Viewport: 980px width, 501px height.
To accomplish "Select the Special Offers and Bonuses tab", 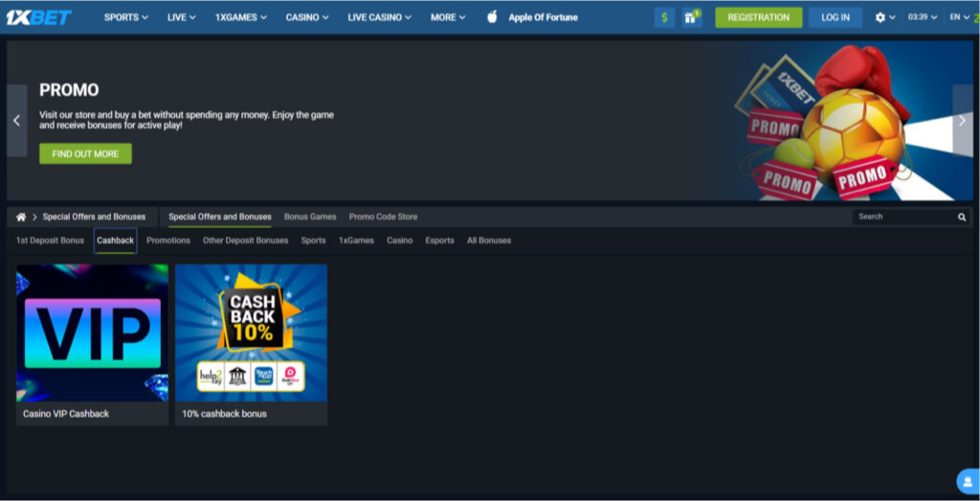I will click(x=220, y=217).
